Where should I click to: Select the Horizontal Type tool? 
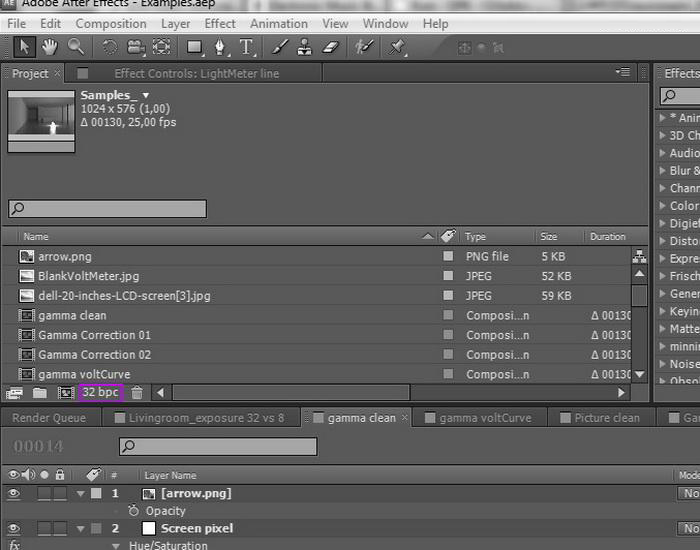pyautogui.click(x=247, y=47)
